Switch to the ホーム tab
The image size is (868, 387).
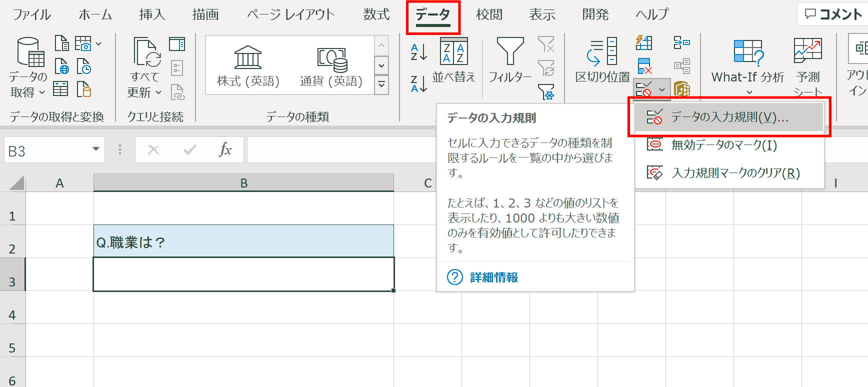click(95, 14)
